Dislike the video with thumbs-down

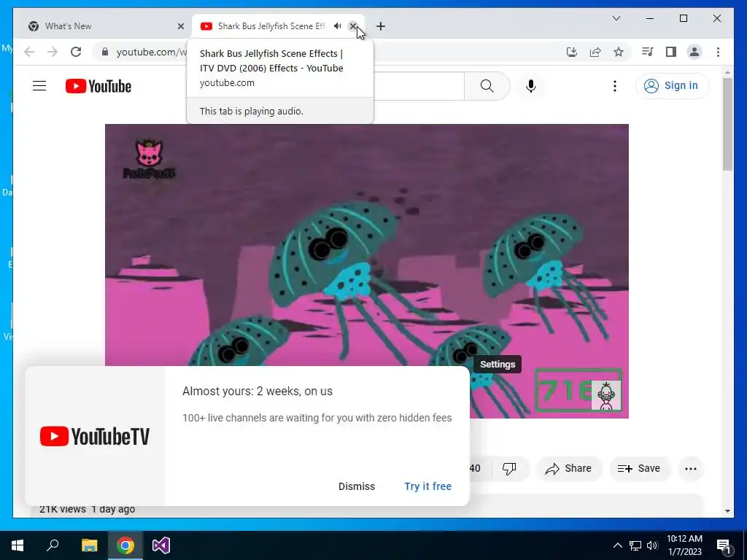509,469
